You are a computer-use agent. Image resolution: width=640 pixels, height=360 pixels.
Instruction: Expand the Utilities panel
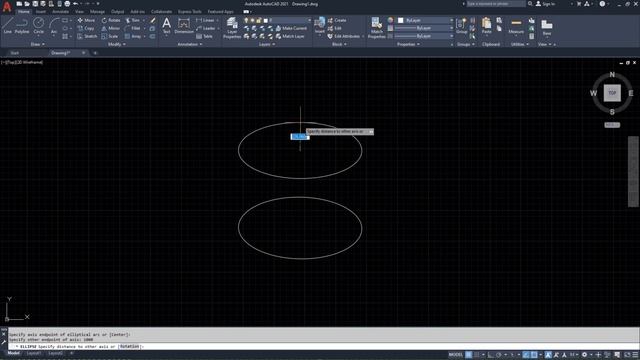(x=520, y=44)
